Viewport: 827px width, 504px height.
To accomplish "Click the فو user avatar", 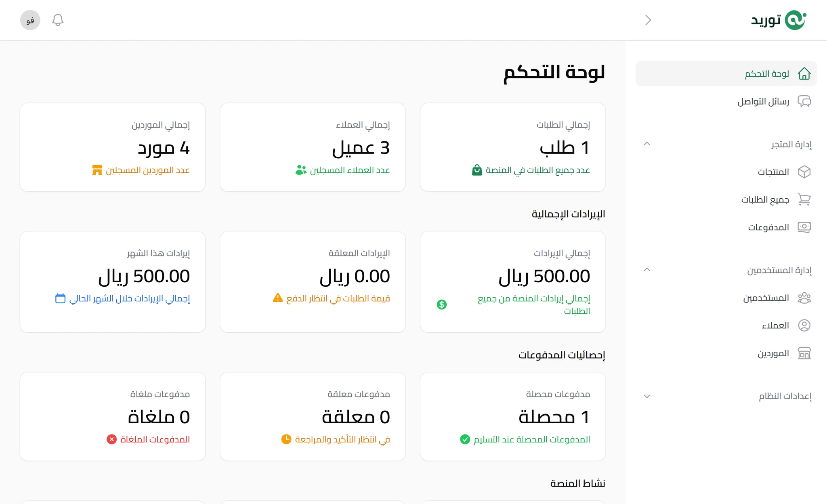I will (x=29, y=20).
